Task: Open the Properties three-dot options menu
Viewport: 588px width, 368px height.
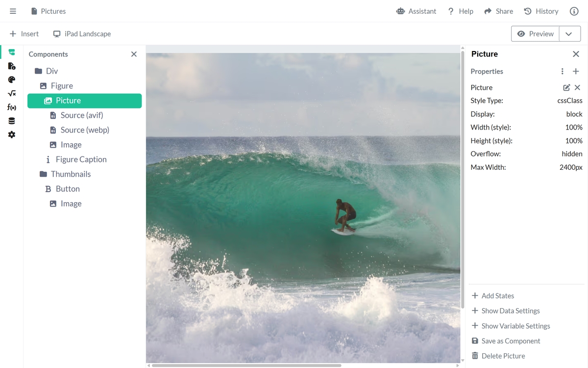Action: point(562,72)
